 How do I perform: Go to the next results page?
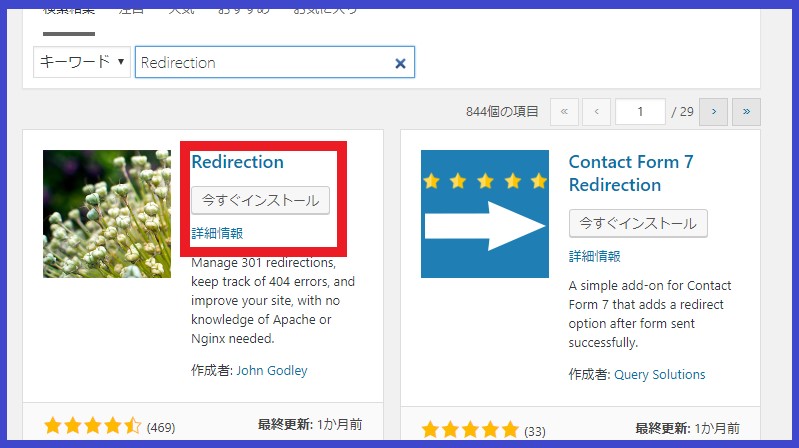713,112
